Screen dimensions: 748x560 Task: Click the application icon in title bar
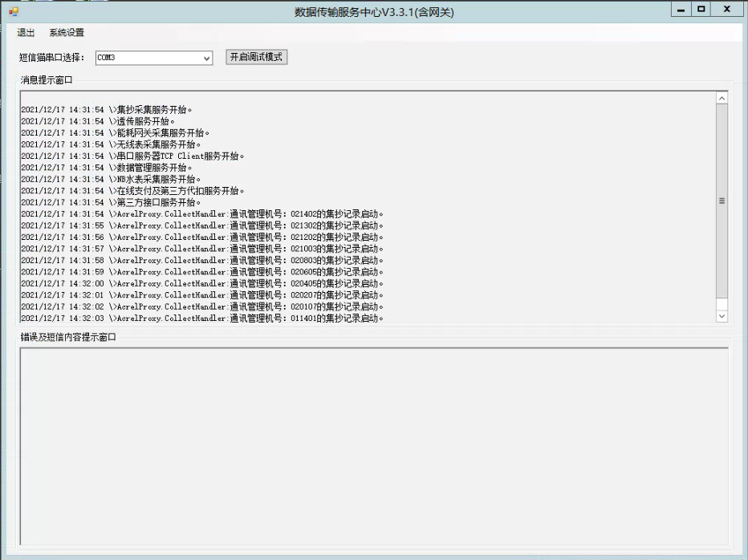(13, 11)
